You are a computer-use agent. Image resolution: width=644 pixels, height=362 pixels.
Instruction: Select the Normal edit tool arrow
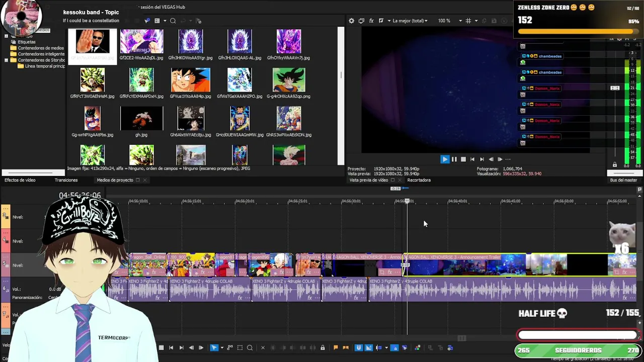click(214, 347)
